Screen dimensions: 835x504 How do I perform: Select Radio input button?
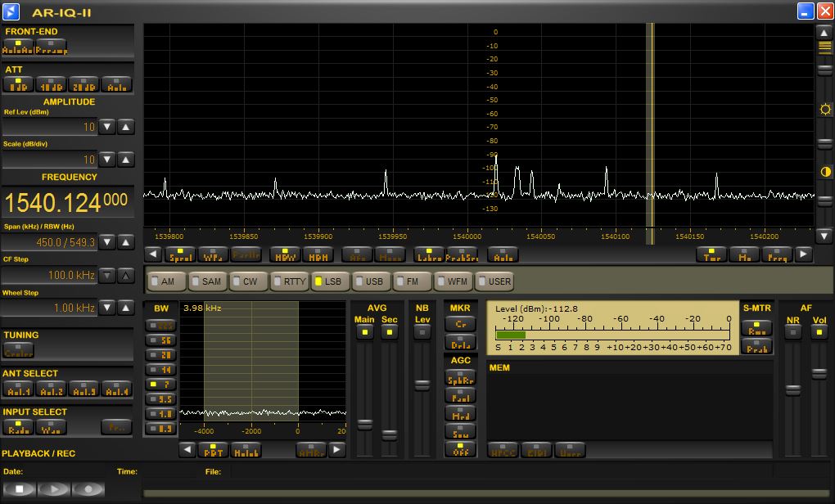tap(18, 427)
